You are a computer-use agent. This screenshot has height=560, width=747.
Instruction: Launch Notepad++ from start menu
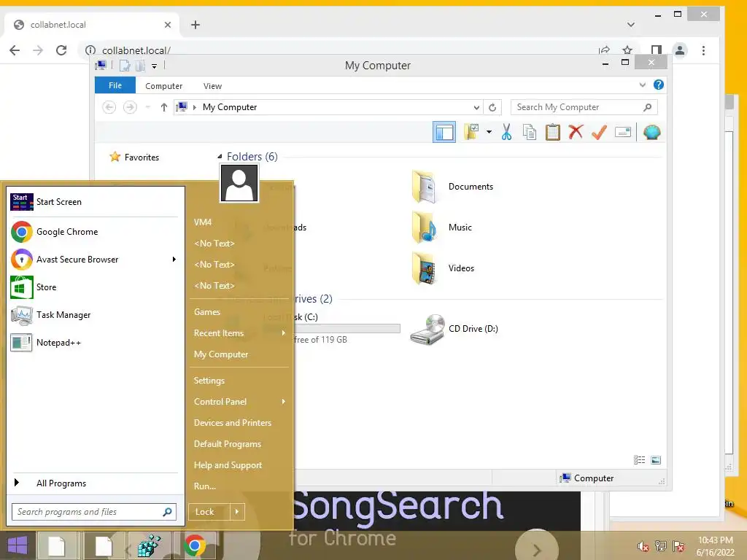click(x=93, y=343)
